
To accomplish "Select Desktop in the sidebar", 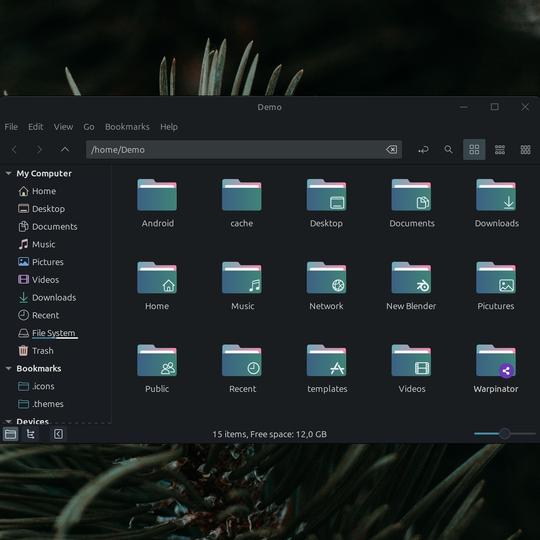I will [41, 209].
